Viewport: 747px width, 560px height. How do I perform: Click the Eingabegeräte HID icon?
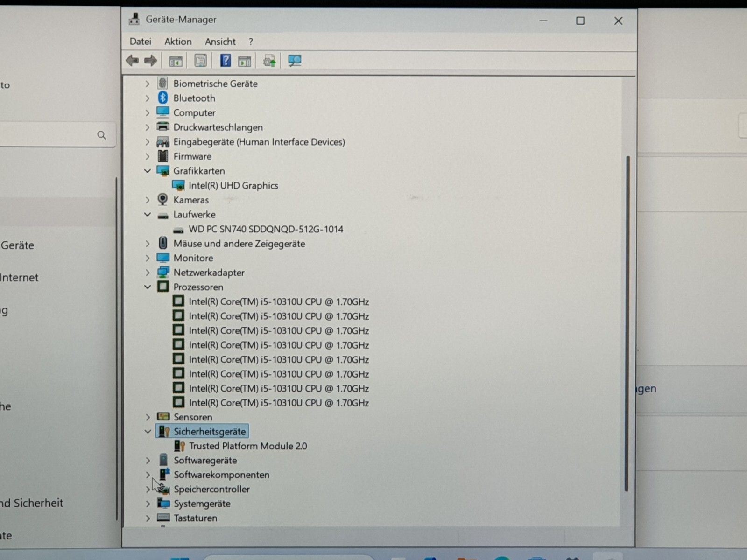[163, 141]
